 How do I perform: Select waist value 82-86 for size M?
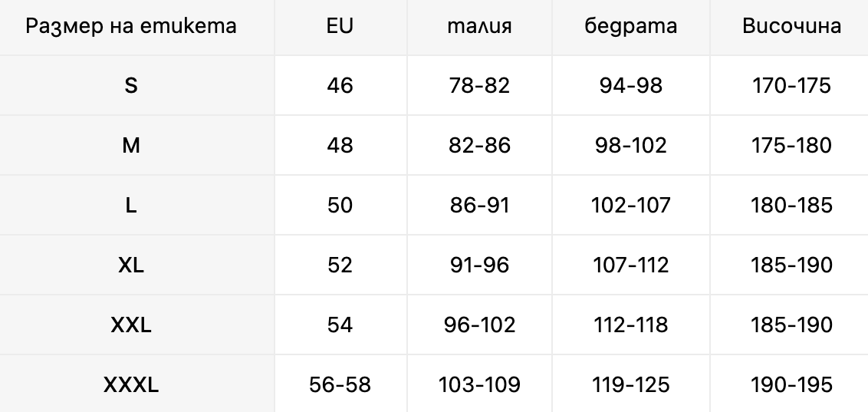pyautogui.click(x=479, y=145)
